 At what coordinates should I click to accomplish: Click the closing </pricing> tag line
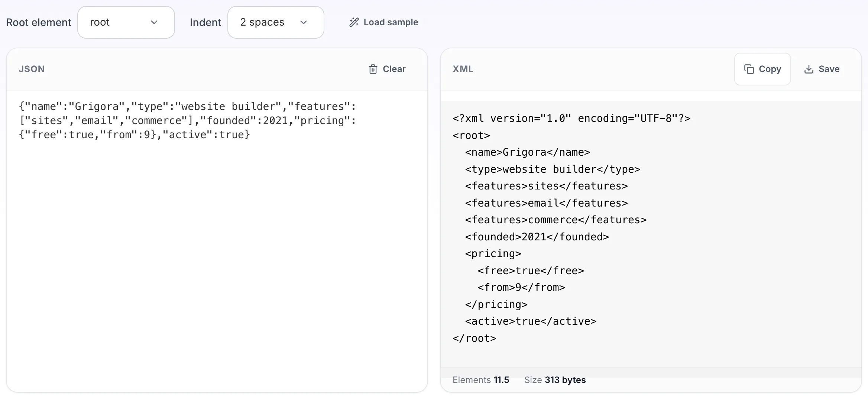click(496, 305)
